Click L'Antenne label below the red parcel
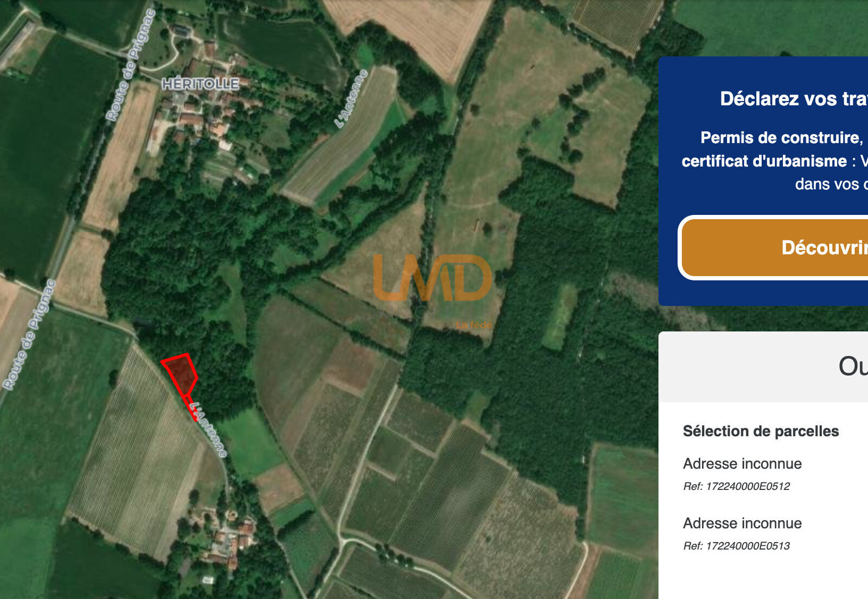Image resolution: width=868 pixels, height=599 pixels. point(209,430)
